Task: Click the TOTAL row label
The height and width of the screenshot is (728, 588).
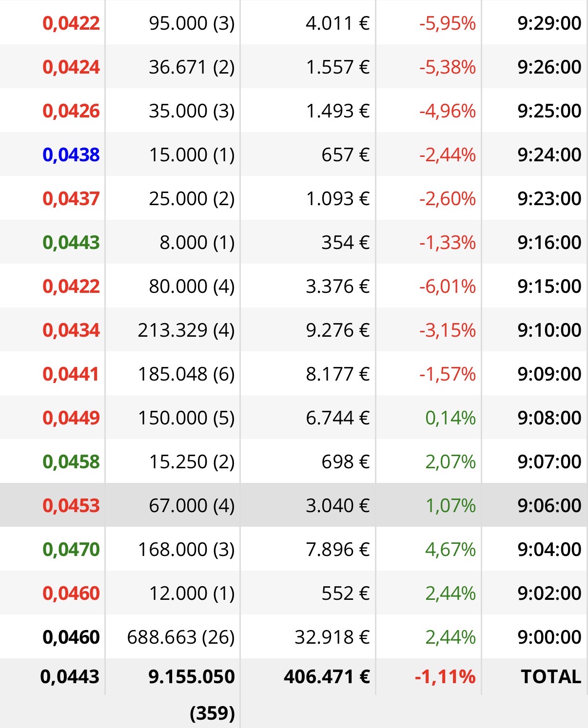Action: tap(551, 677)
